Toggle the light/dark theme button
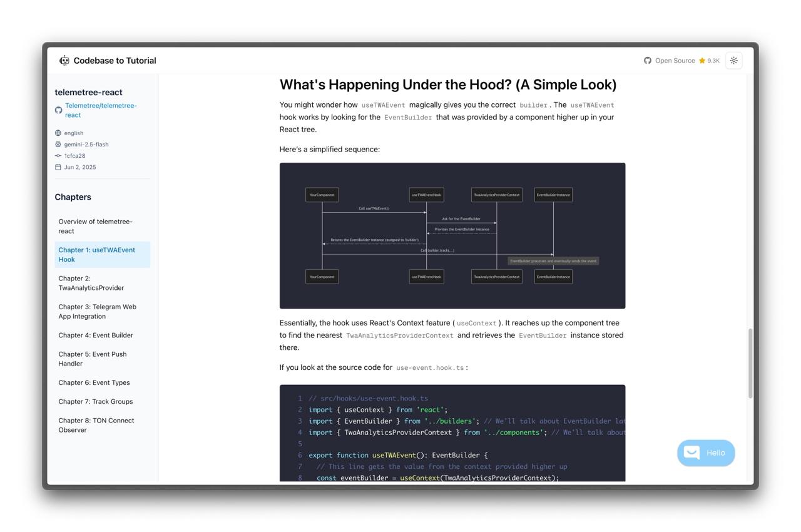801x532 pixels. click(x=734, y=61)
